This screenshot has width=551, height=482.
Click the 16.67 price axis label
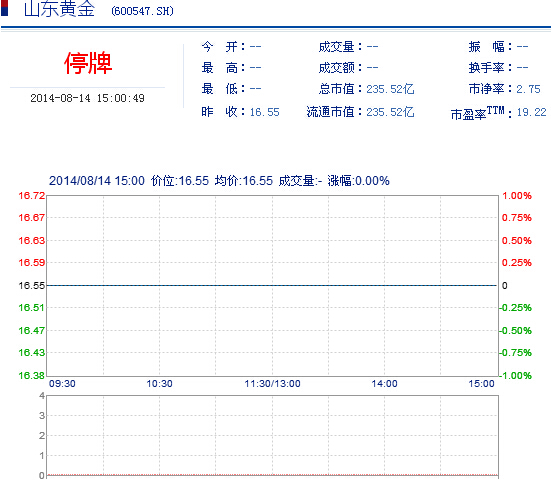32,218
